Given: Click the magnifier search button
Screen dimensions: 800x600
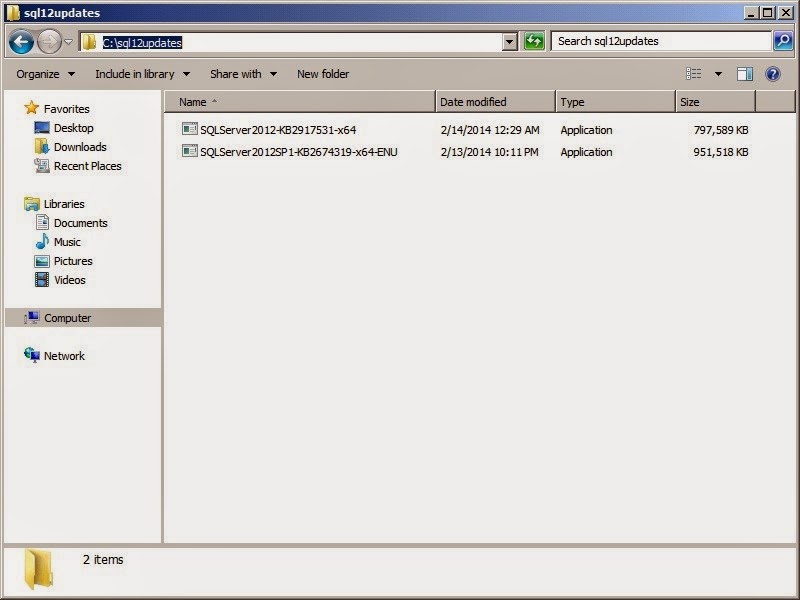Looking at the screenshot, I should [x=783, y=41].
